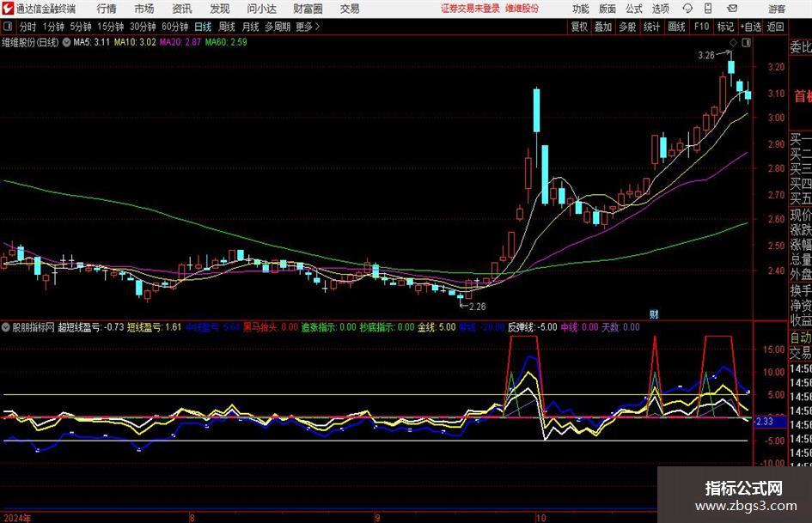This screenshot has width=812, height=523.
Task: Open the 问小达 menu
Action: click(x=261, y=9)
